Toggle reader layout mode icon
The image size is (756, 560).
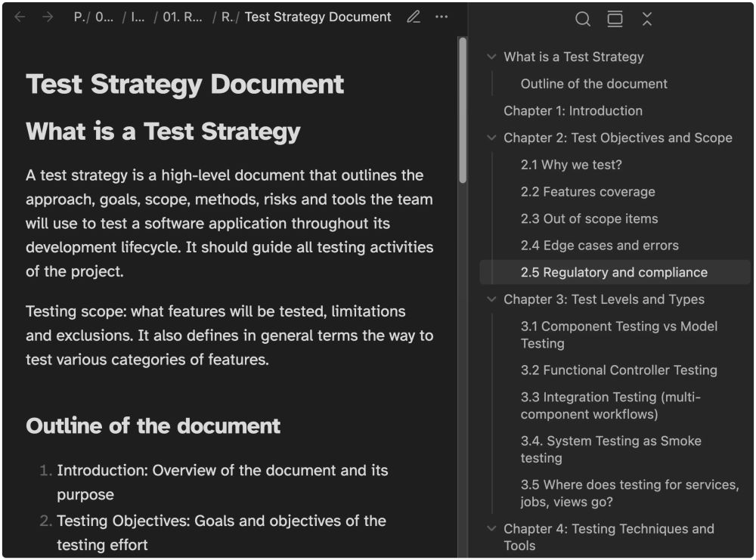pyautogui.click(x=615, y=19)
